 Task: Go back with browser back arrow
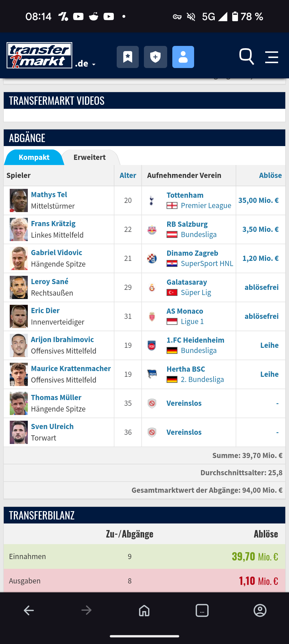29,610
